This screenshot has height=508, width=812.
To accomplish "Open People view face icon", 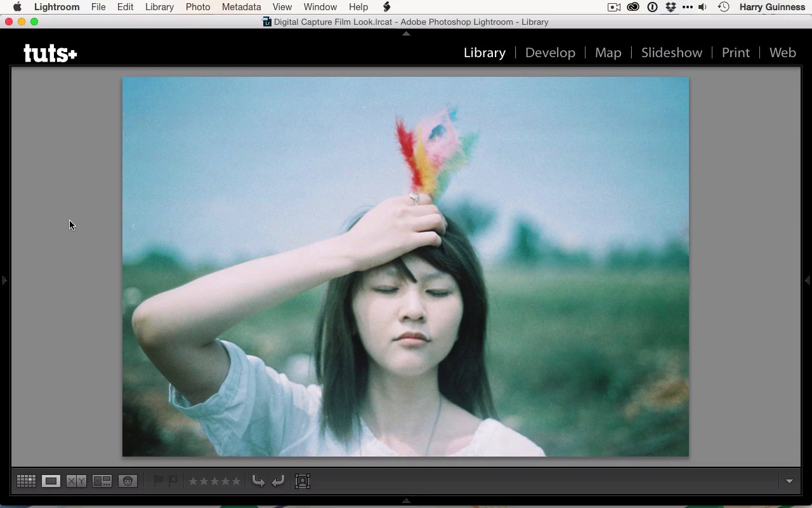I will tap(128, 481).
